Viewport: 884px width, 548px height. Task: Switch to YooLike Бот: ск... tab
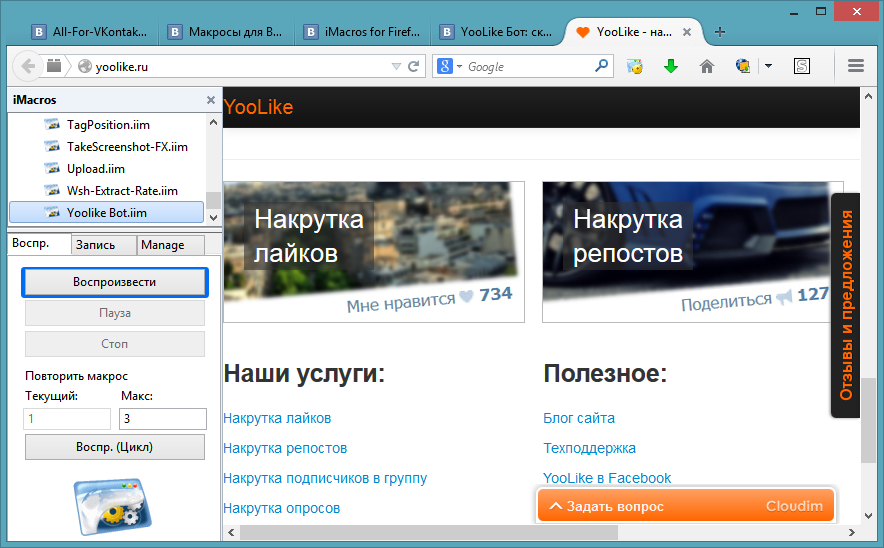click(498, 32)
